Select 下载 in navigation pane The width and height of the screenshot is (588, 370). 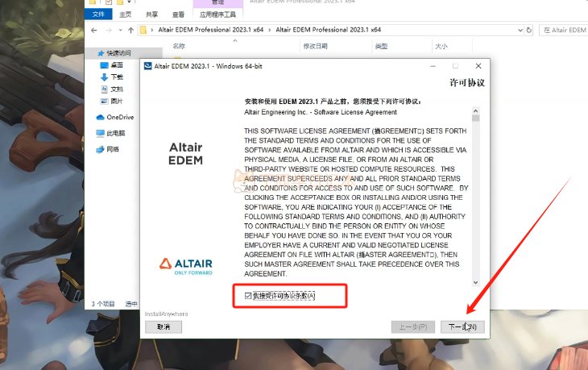tap(117, 77)
